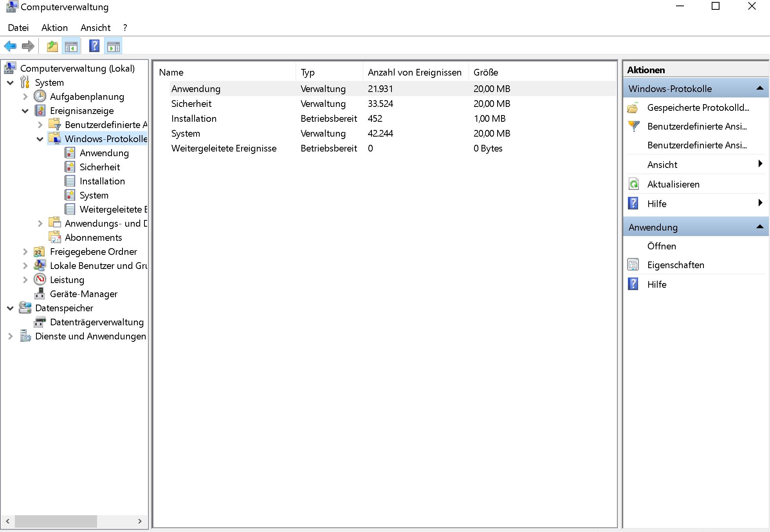
Task: Click the Weitergeleitete Ereignisse log icon in tree
Action: tap(70, 209)
